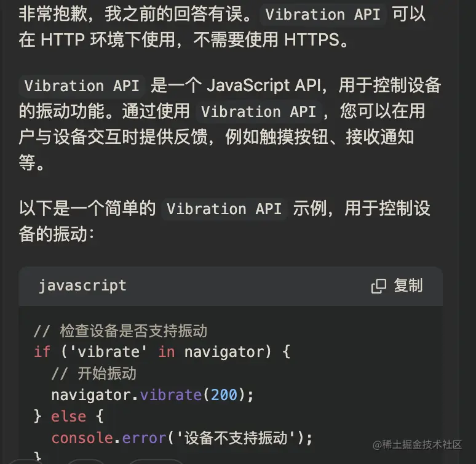Click Vibration API code chip in first paragraph
Screen dimensions: 476x464
tap(323, 14)
